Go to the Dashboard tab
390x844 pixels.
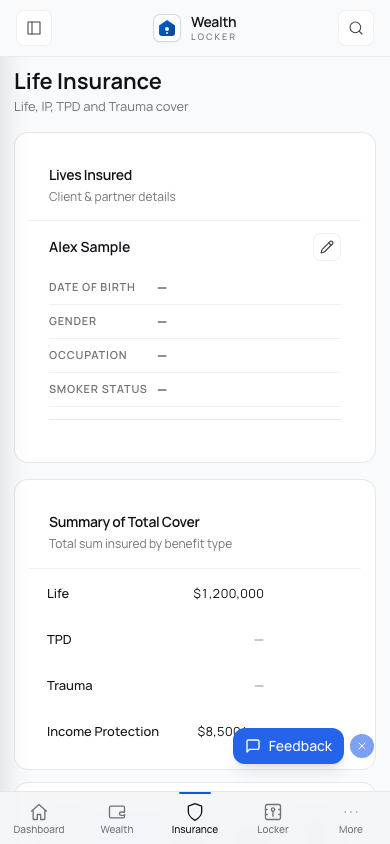tap(39, 818)
